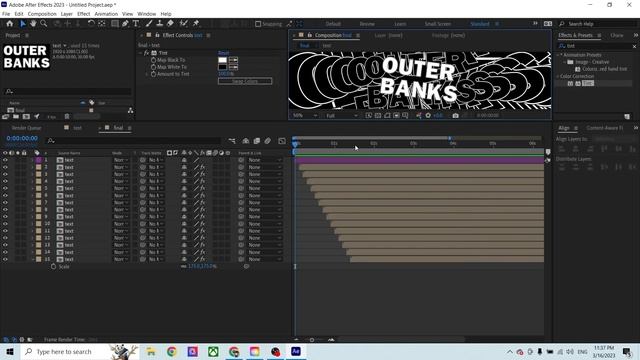Screen dimensions: 640x360
Task: Open the Composition menu
Action: (42, 14)
